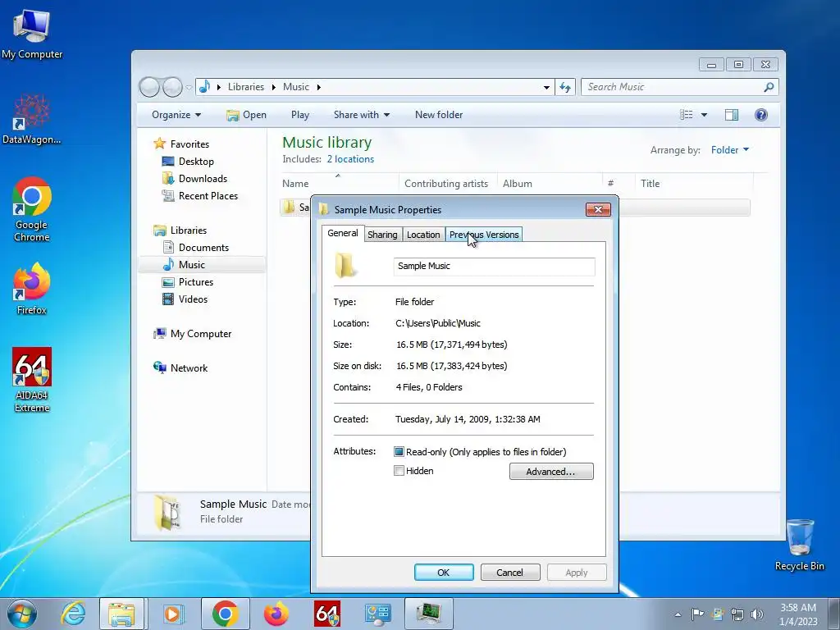Image resolution: width=840 pixels, height=630 pixels.
Task: Open Chrome from the taskbar
Action: (225, 614)
